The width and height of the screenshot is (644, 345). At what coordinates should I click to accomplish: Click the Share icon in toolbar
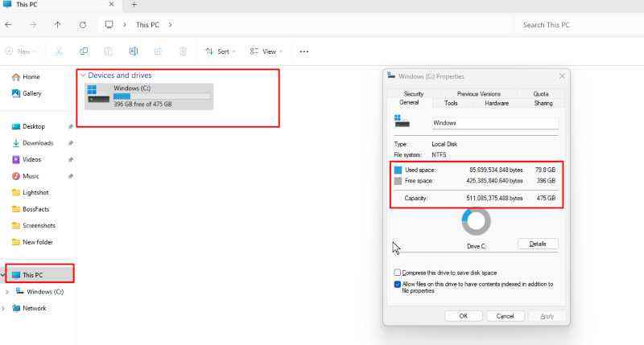click(158, 51)
